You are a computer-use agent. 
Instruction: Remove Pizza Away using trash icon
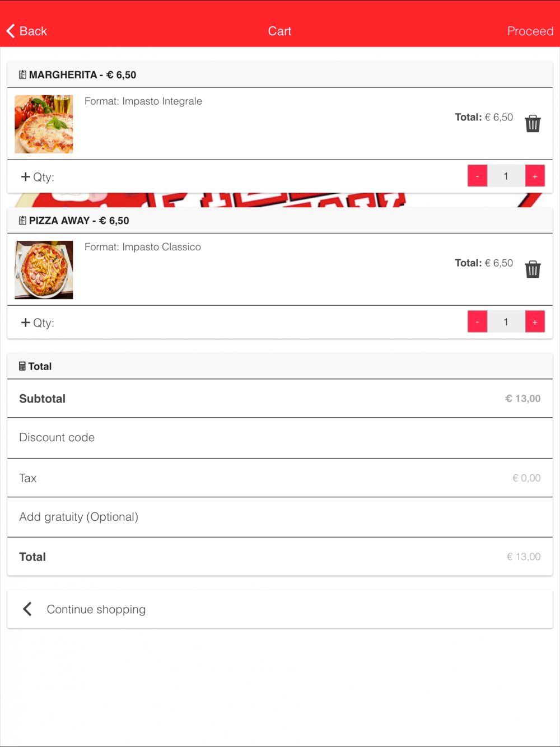533,269
